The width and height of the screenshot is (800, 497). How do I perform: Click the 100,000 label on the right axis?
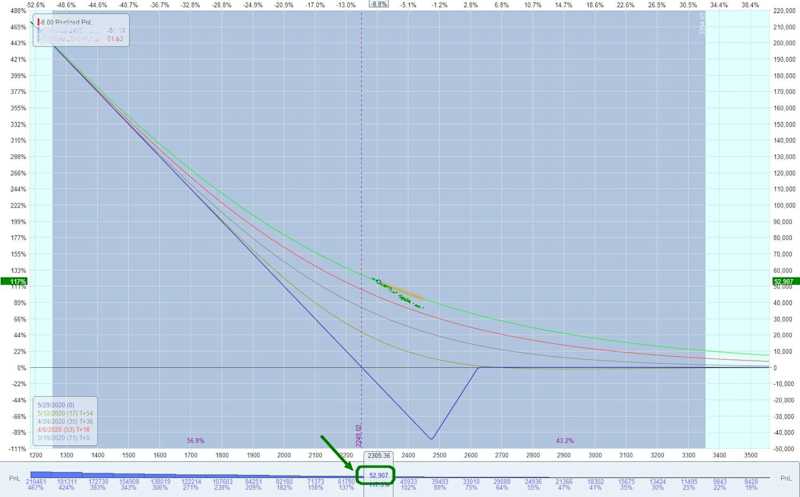(785, 205)
